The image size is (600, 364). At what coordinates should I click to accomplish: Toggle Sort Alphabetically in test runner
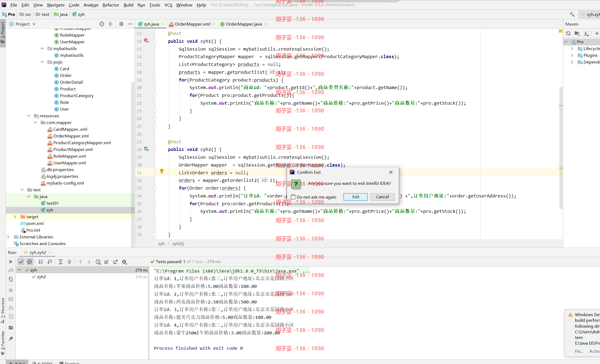point(41,261)
